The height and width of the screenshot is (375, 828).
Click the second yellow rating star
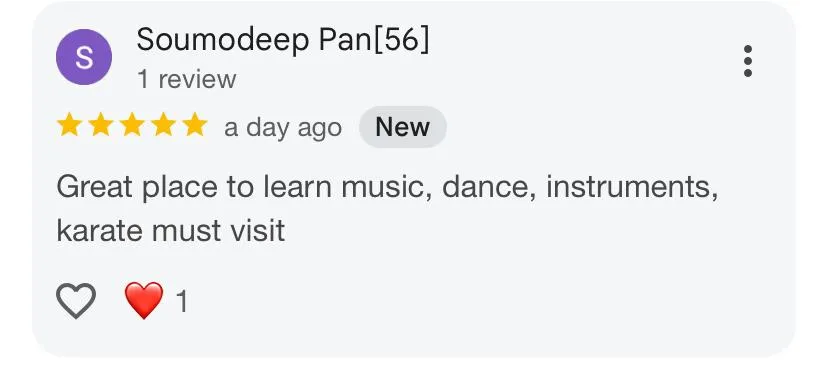(101, 125)
